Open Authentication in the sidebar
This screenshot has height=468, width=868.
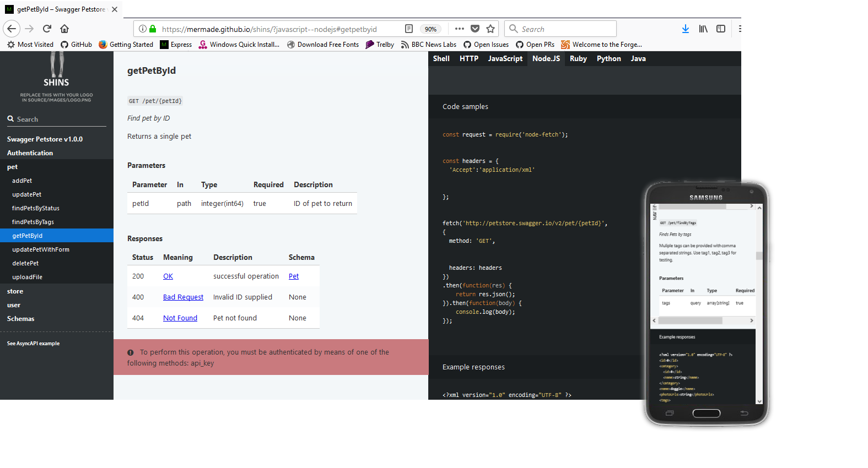57,153
